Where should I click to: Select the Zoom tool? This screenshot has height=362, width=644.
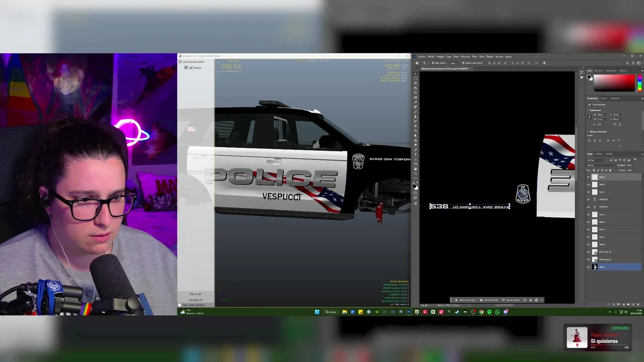[415, 173]
